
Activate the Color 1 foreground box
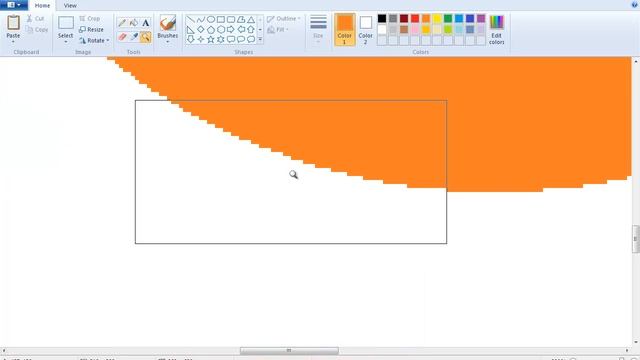point(345,29)
